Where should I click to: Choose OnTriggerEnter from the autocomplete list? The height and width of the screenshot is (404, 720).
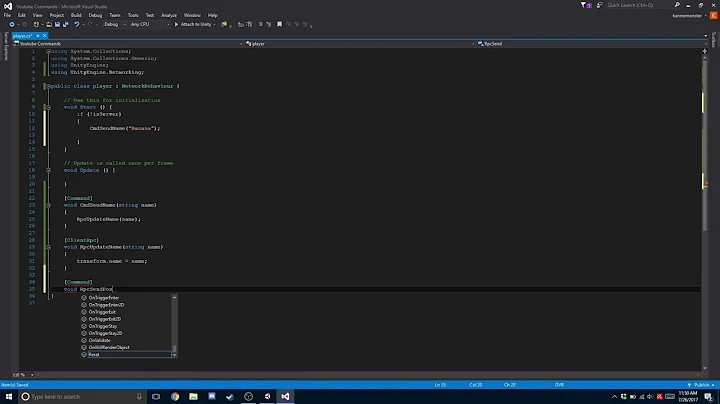pyautogui.click(x=104, y=297)
